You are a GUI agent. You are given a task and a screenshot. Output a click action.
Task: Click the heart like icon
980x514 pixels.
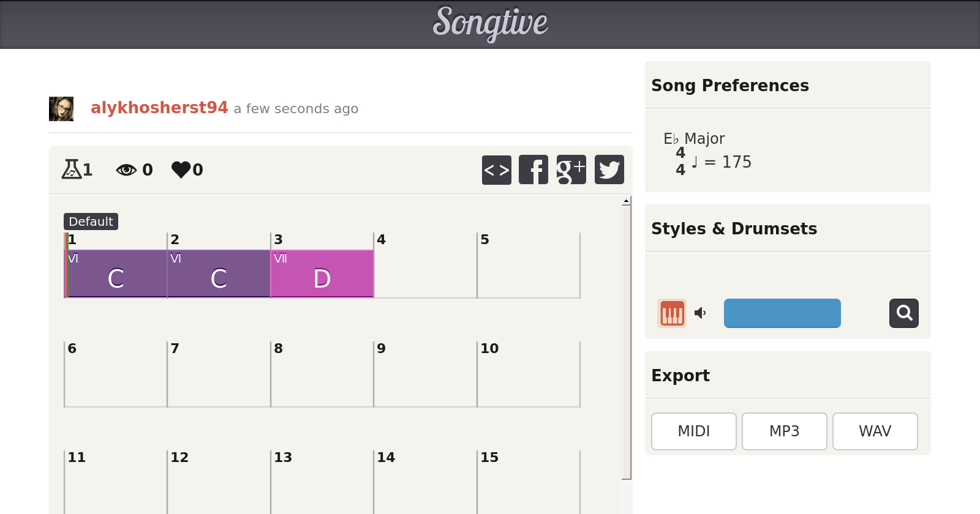181,169
